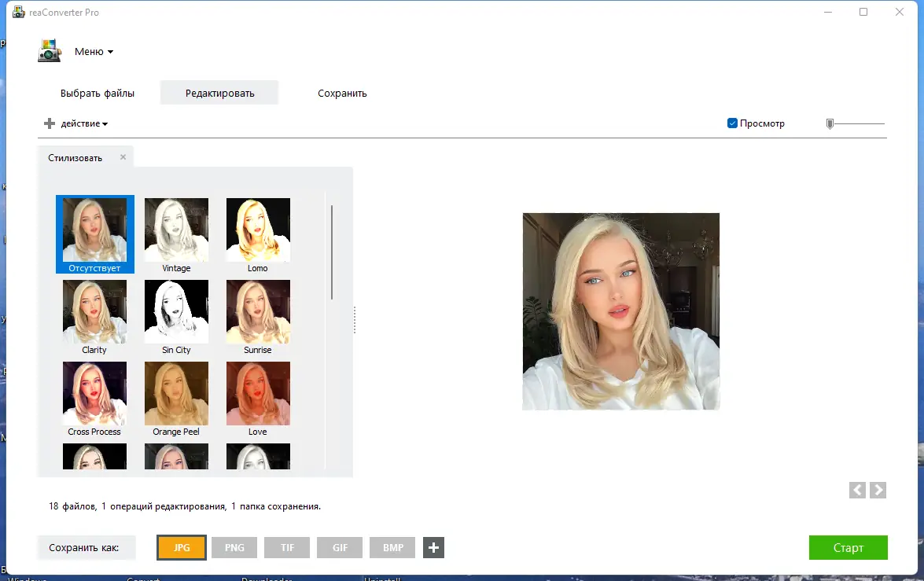This screenshot has width=924, height=581.
Task: Select the Отсутствует style thumbnail
Action: pos(95,234)
